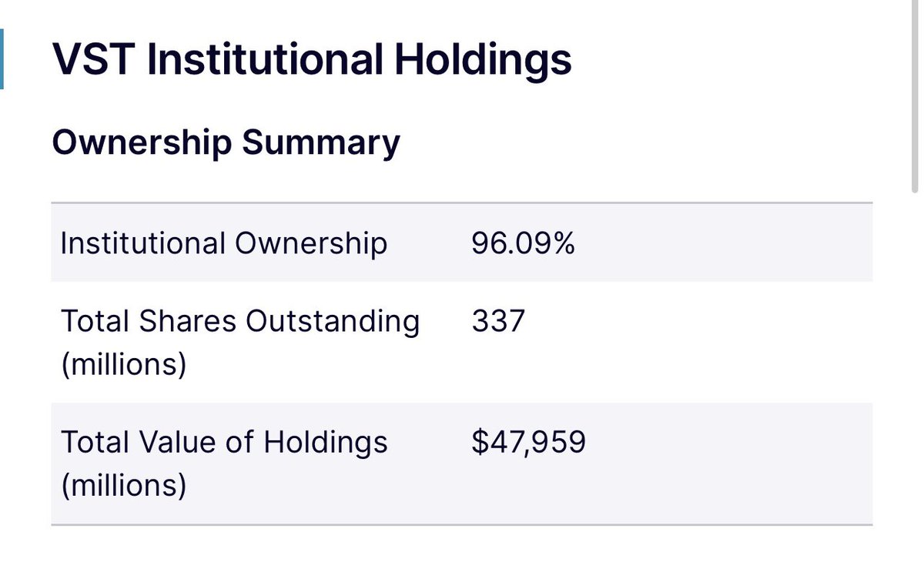Click the (millions) text under Shares Outstanding
This screenshot has width=924, height=562.
pyautogui.click(x=123, y=365)
